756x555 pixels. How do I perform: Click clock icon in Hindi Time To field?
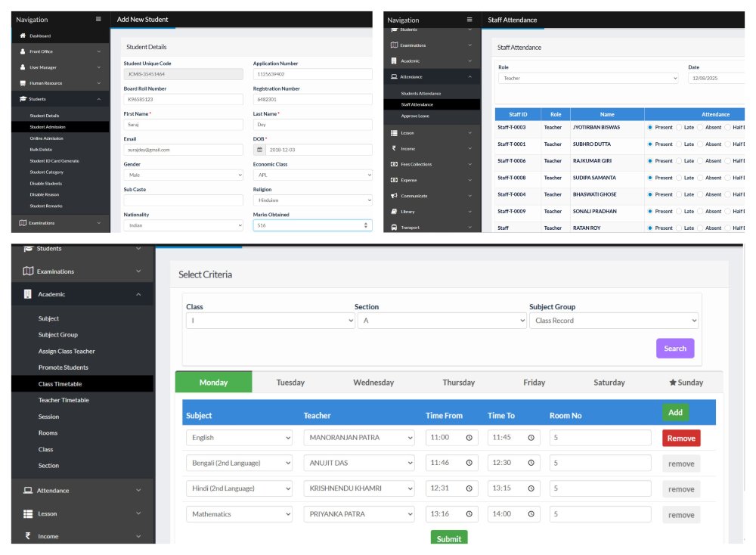(x=531, y=488)
